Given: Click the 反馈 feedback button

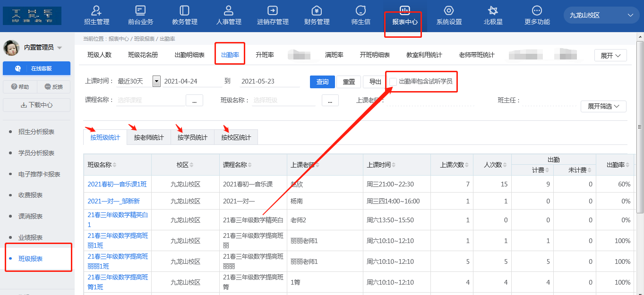Looking at the screenshot, I should click(x=53, y=87).
